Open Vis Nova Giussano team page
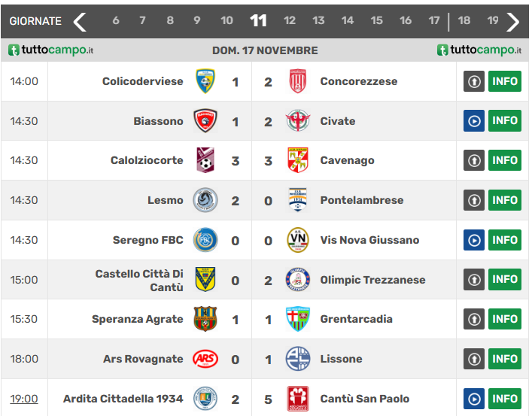 (369, 240)
